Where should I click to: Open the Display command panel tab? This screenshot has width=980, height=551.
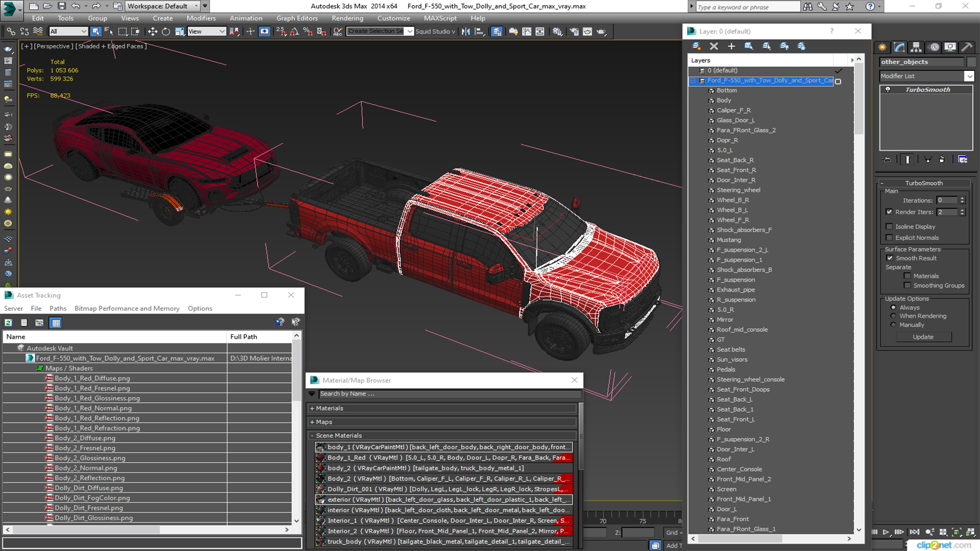point(950,47)
